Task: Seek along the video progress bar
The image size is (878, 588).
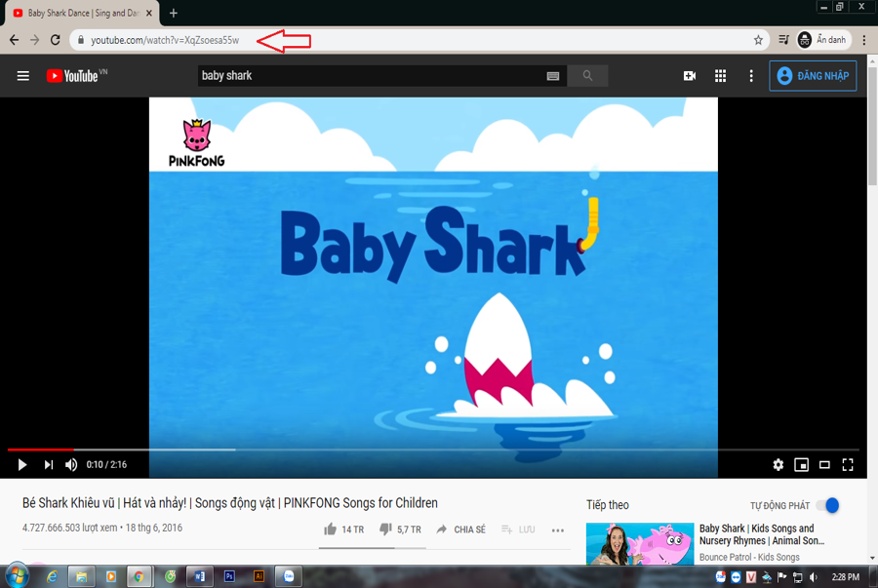Action: point(433,450)
